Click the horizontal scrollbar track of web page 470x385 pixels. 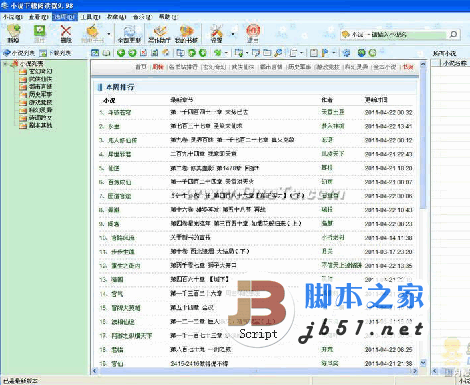click(x=255, y=371)
